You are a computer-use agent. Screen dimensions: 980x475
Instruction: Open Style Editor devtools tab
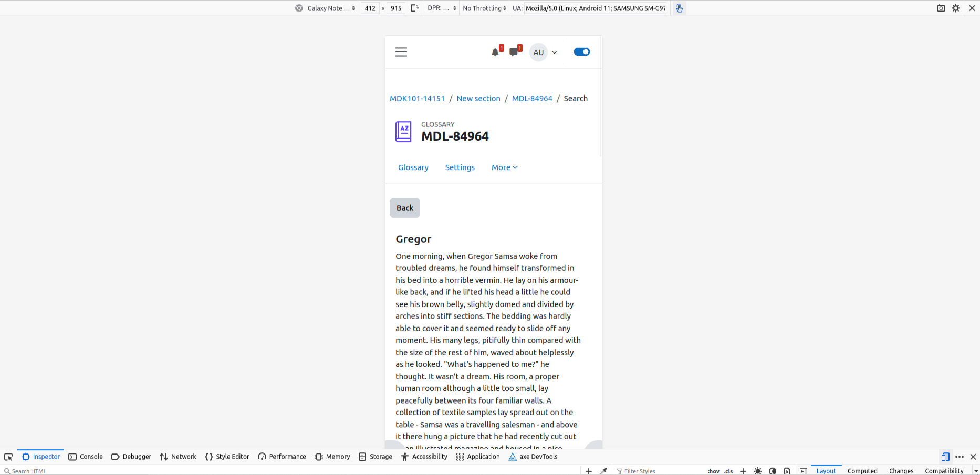(227, 457)
